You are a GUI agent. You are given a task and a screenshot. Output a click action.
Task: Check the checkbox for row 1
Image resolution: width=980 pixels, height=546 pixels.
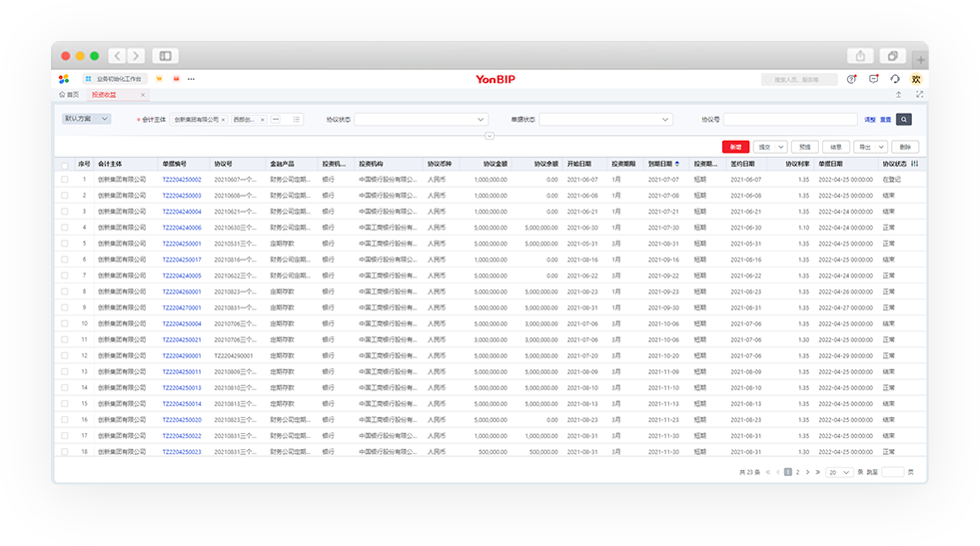[x=65, y=180]
